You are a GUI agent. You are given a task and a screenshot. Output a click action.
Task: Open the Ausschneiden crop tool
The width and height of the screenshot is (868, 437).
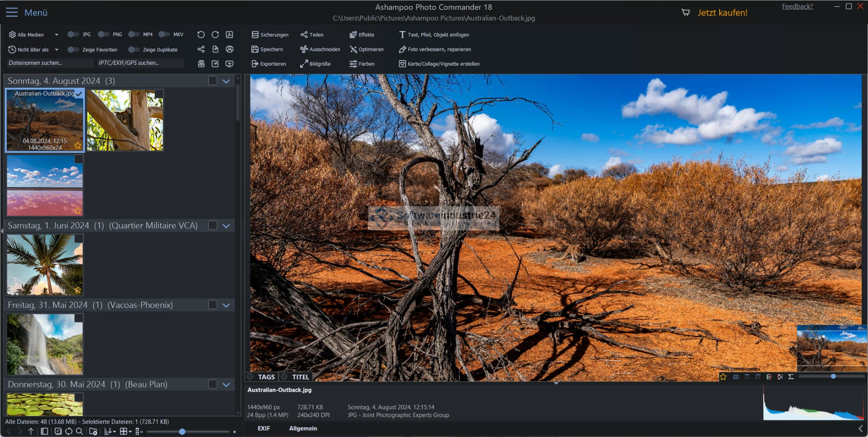tap(320, 50)
